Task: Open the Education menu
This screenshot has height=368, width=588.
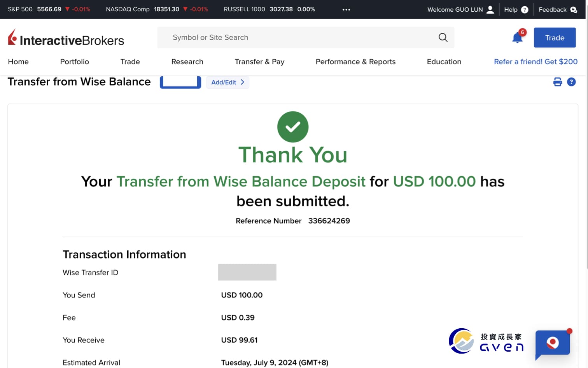Action: pyautogui.click(x=444, y=62)
